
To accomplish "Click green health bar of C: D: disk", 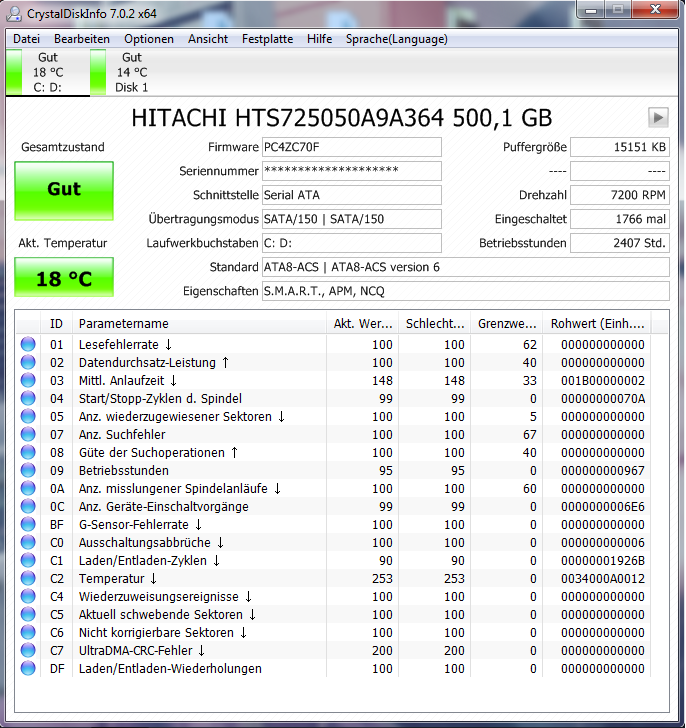I will coord(14,72).
